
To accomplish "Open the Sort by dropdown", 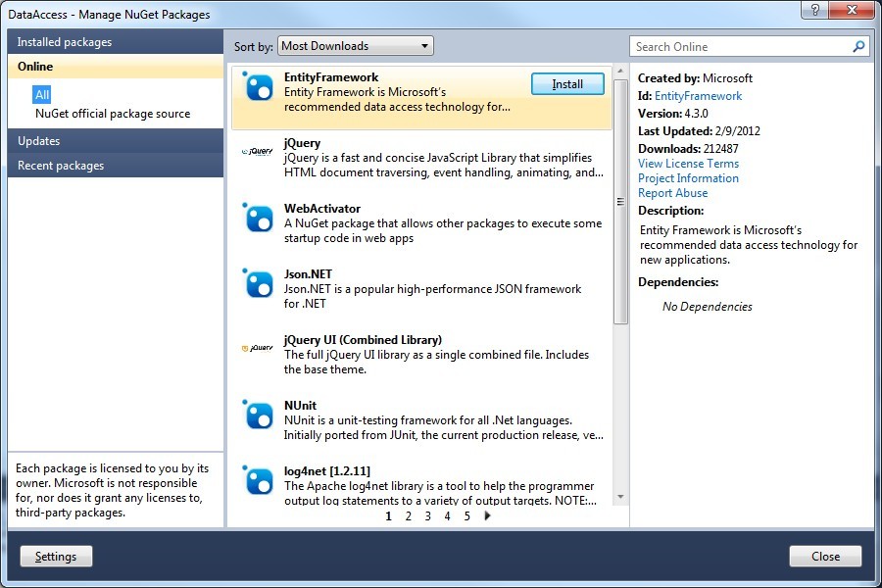I will [356, 46].
